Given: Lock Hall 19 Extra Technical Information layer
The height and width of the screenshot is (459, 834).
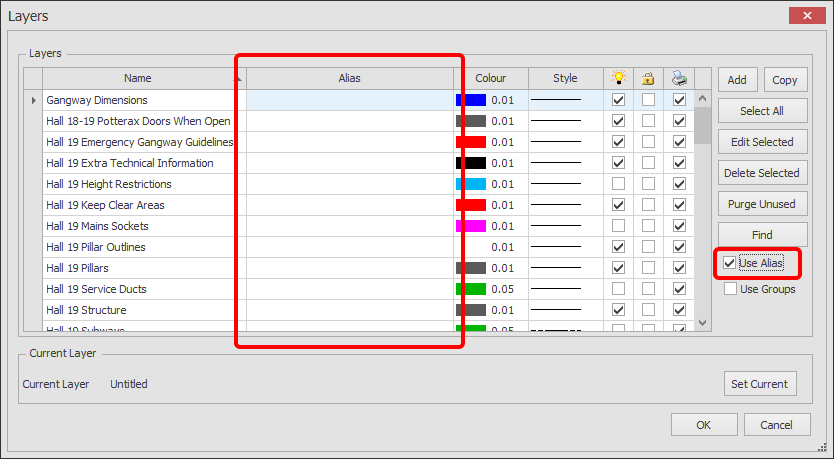Looking at the screenshot, I should [x=648, y=163].
